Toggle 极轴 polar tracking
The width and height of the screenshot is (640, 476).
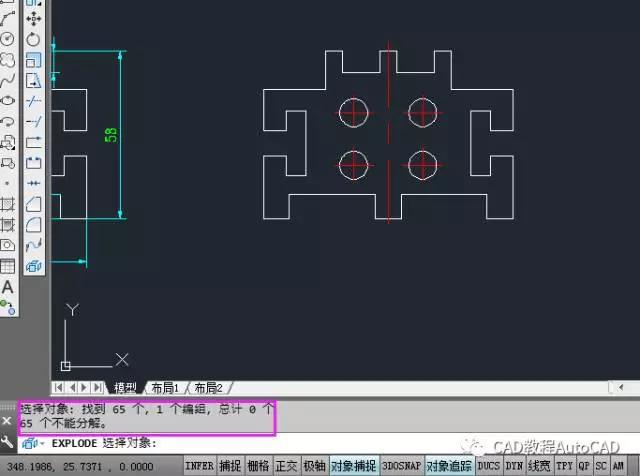click(x=314, y=466)
